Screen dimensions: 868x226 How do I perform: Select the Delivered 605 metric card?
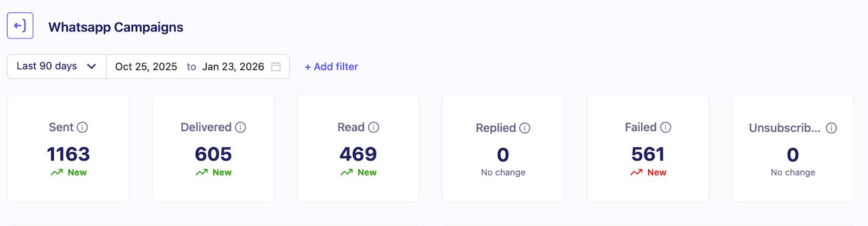click(213, 148)
